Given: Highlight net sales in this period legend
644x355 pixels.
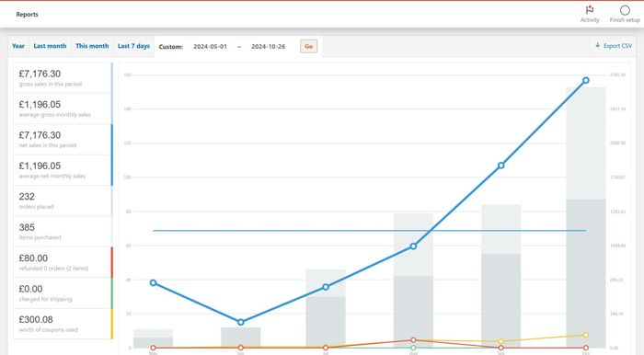Looking at the screenshot, I should click(63, 139).
